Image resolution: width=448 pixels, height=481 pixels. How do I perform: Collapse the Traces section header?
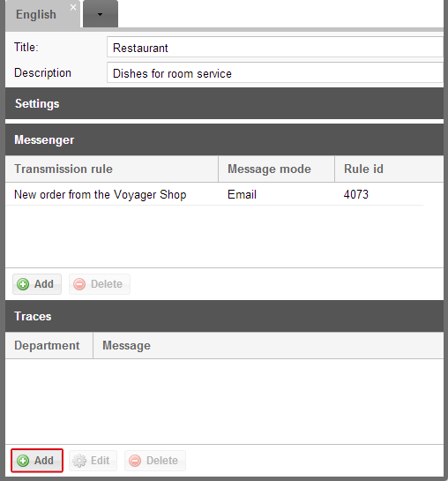coord(224,316)
